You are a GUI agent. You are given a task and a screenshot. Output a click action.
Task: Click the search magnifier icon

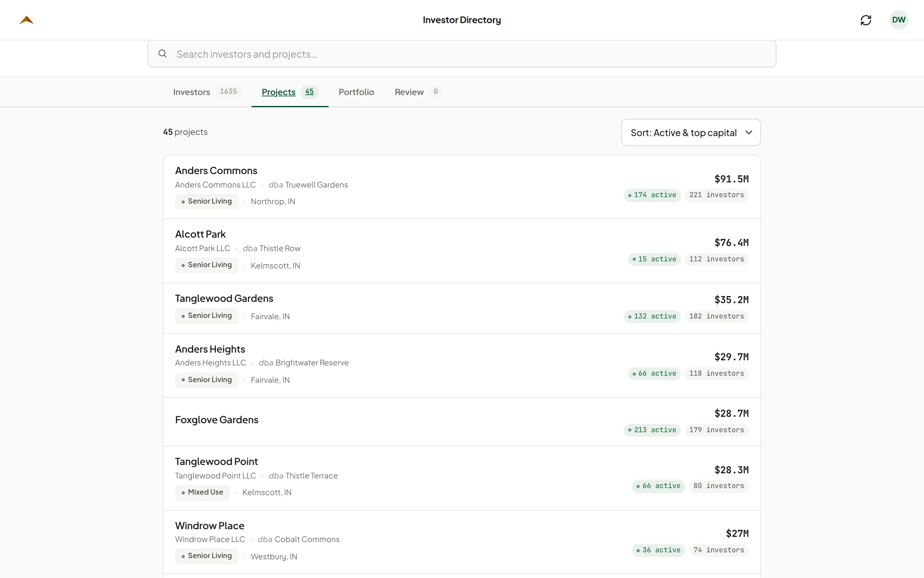click(x=163, y=54)
